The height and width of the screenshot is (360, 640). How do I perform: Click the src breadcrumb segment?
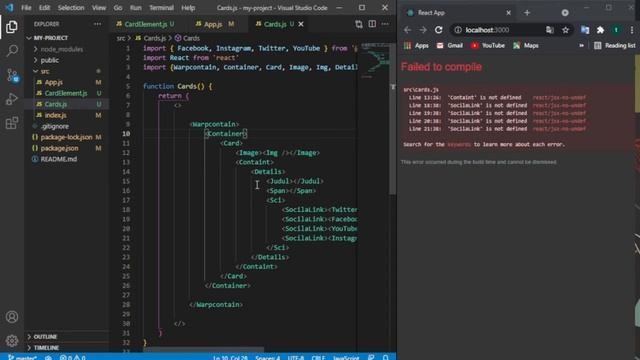tap(121, 38)
